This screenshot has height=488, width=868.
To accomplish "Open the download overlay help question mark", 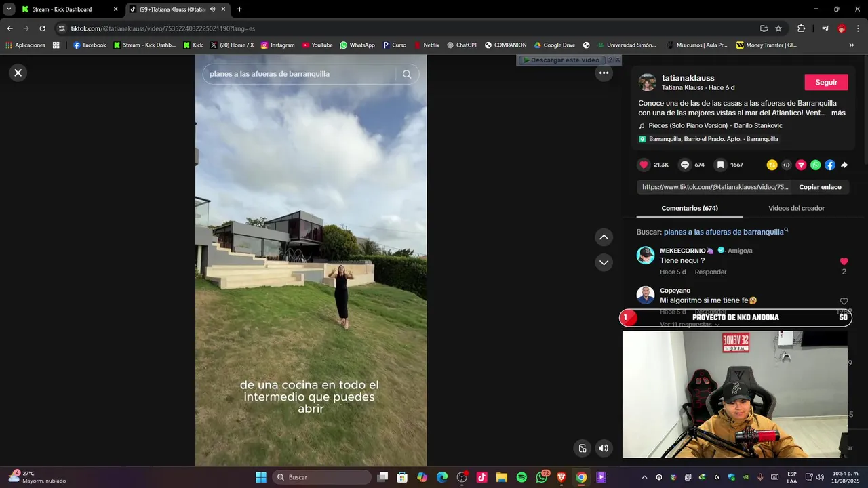I will (610, 60).
